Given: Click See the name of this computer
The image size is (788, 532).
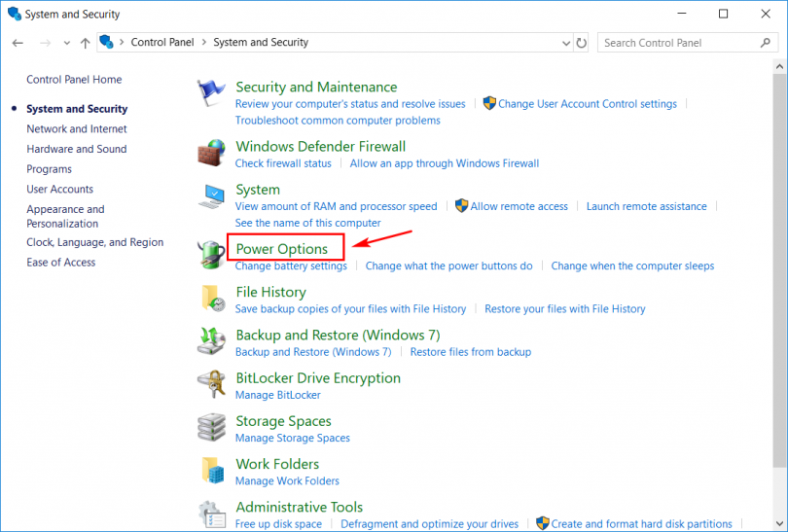Looking at the screenshot, I should (x=308, y=223).
